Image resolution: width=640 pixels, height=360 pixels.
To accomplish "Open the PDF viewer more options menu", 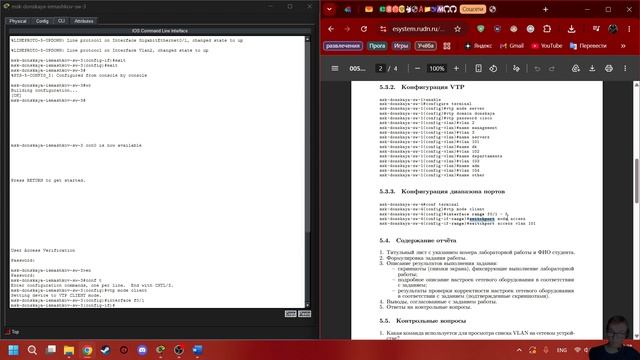I will point(625,69).
